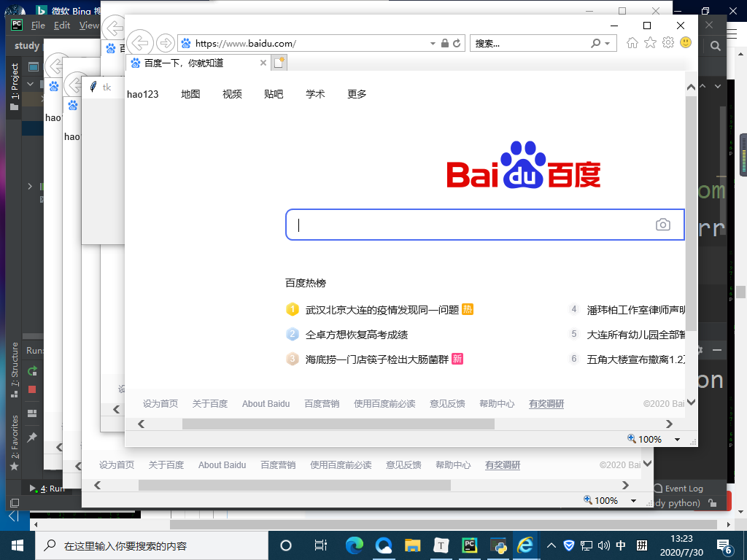Viewport: 747px width, 560px height.
Task: Open the 视频 link
Action: [x=232, y=94]
